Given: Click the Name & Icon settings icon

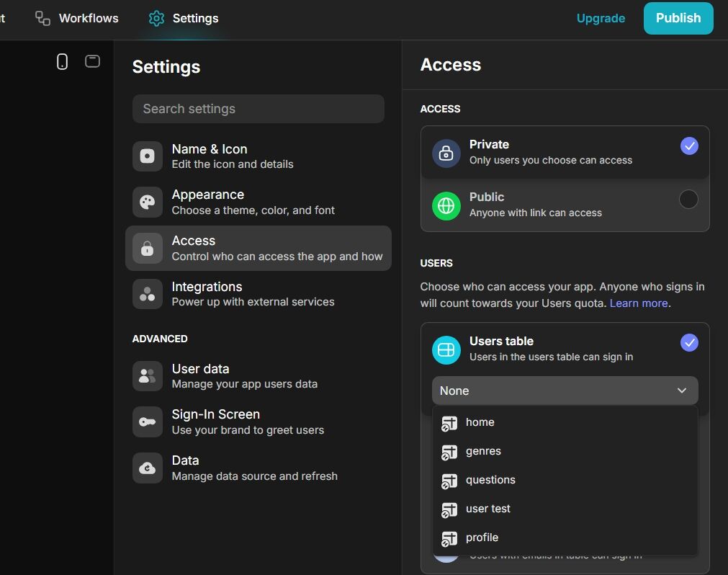Looking at the screenshot, I should [147, 156].
